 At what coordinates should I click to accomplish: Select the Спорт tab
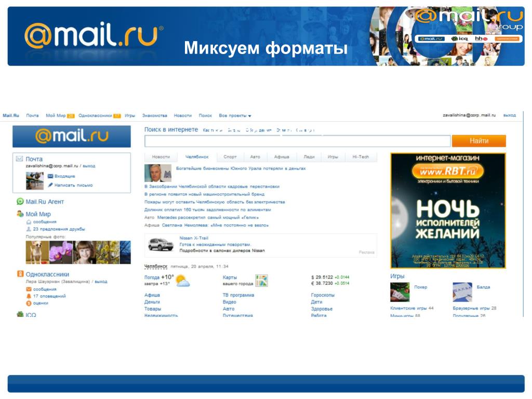click(x=230, y=157)
